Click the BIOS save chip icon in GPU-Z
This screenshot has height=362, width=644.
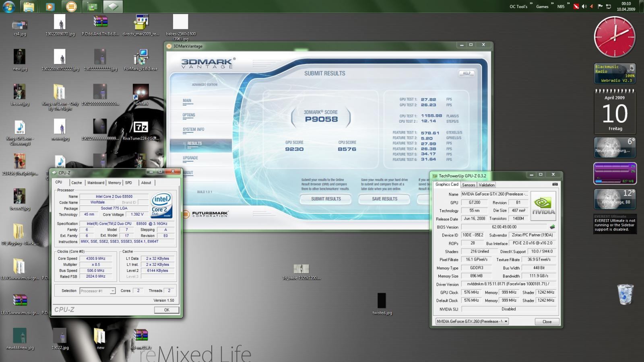tap(553, 227)
